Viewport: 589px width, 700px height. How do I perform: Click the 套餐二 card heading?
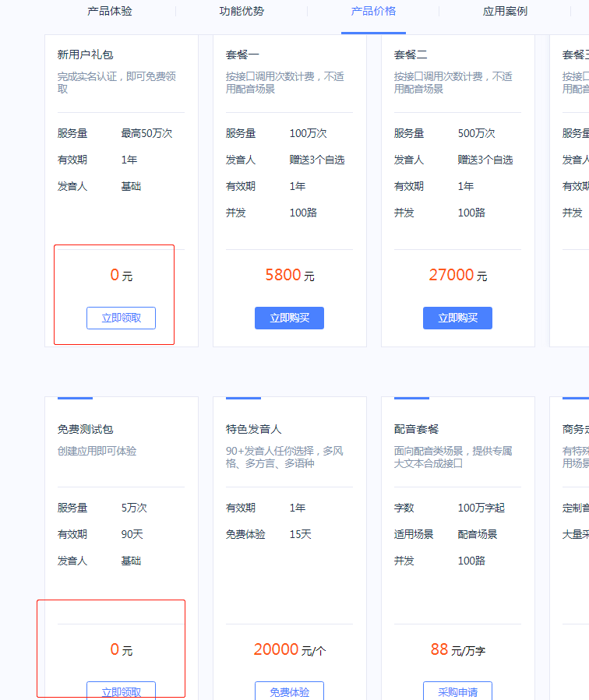coord(411,55)
